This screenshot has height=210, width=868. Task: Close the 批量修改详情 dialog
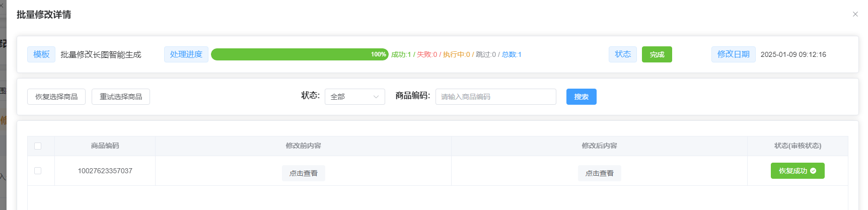click(x=855, y=14)
